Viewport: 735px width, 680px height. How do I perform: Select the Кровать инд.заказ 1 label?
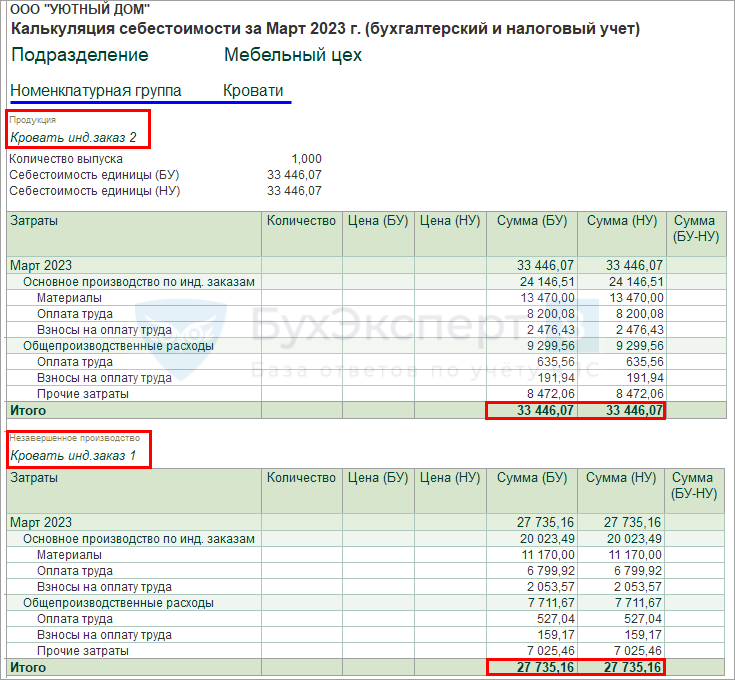(73, 455)
